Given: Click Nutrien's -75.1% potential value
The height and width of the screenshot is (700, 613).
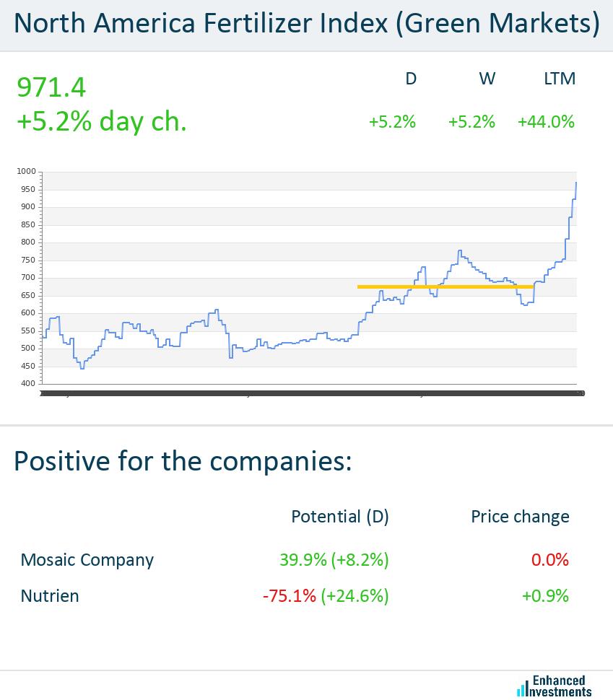Looking at the screenshot, I should click(290, 596).
